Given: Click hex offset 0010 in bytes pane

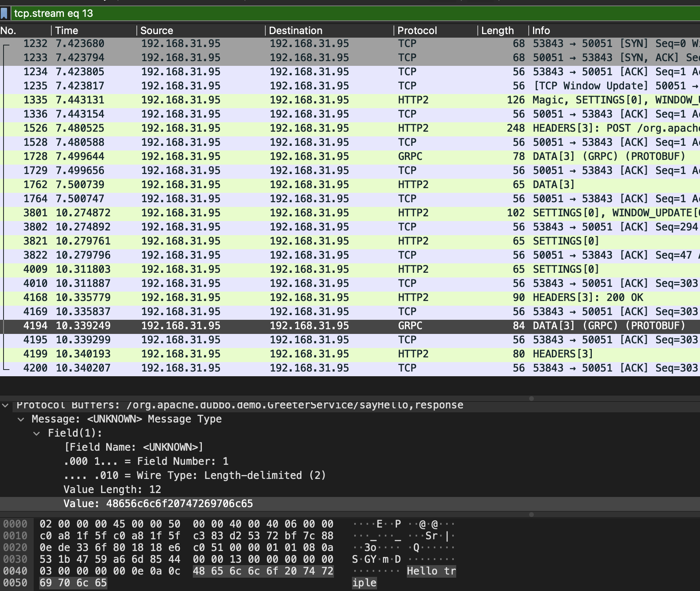Looking at the screenshot, I should click(x=16, y=536).
